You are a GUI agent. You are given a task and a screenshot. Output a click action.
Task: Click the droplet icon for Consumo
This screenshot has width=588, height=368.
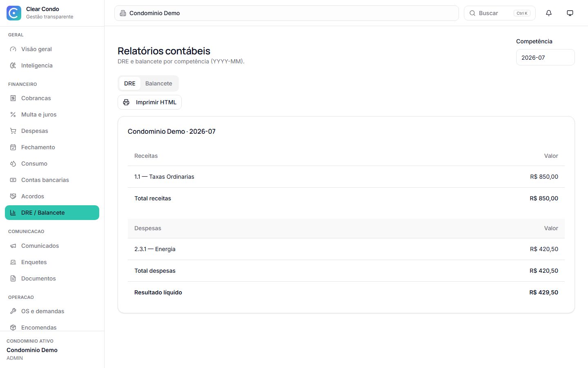coord(13,164)
